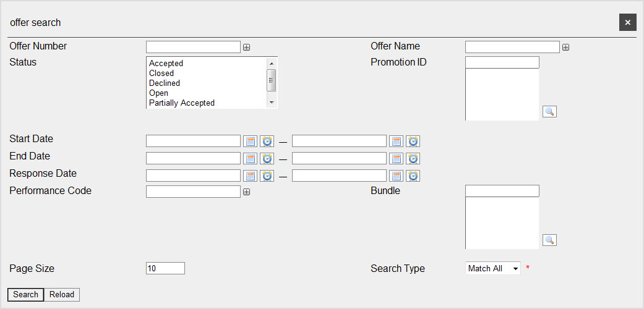Select Accepted in Status list
This screenshot has width=644, height=309.
[166, 64]
